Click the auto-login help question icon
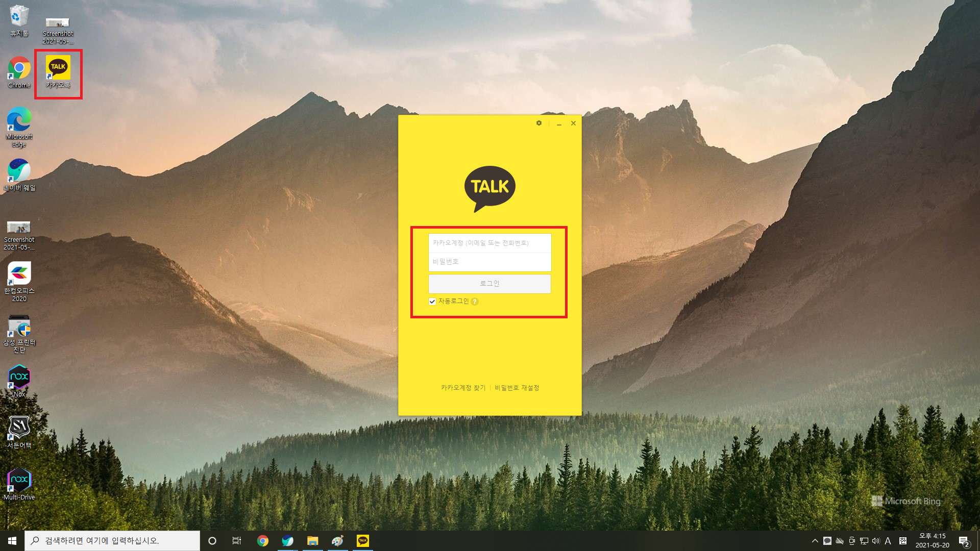This screenshot has height=551, width=980. point(475,302)
